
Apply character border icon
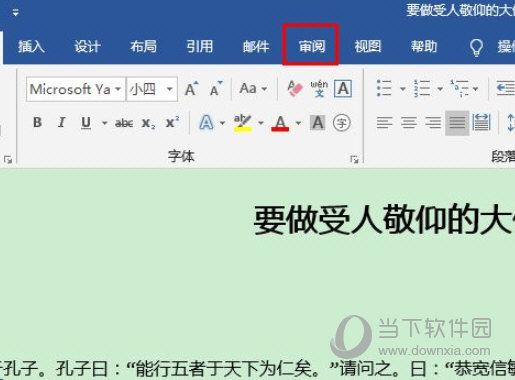[343, 89]
